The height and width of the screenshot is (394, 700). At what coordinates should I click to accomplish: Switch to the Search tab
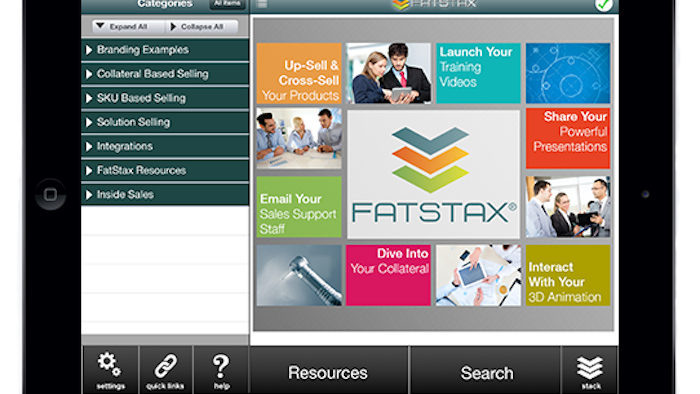click(x=486, y=372)
